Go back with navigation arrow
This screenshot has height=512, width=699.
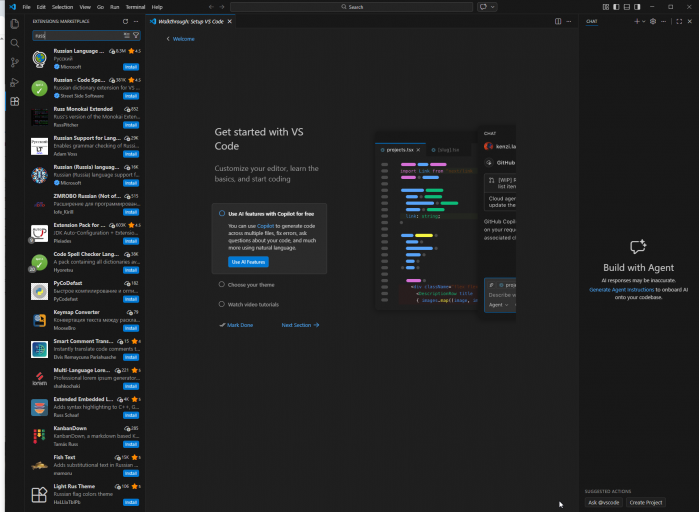(211, 7)
